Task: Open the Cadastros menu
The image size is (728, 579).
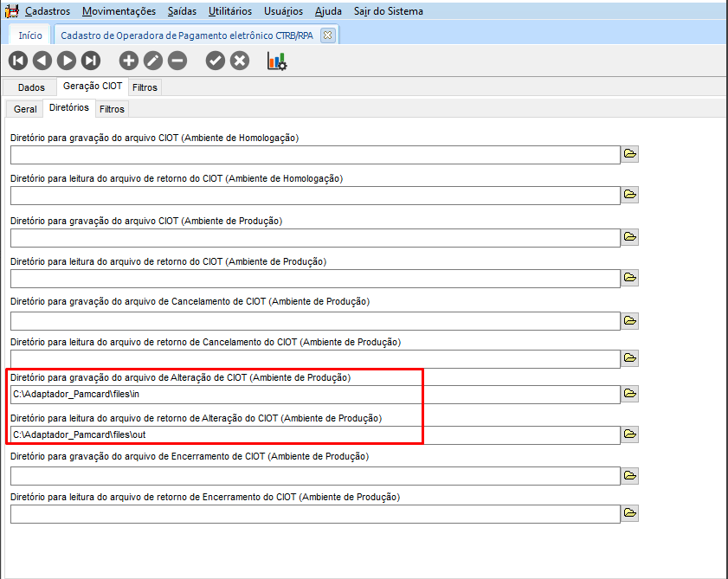Action: pyautogui.click(x=48, y=11)
